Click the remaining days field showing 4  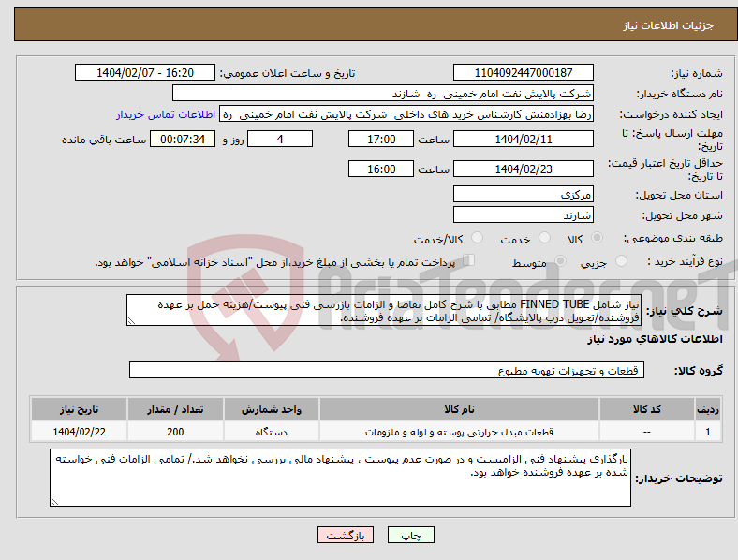(x=280, y=139)
